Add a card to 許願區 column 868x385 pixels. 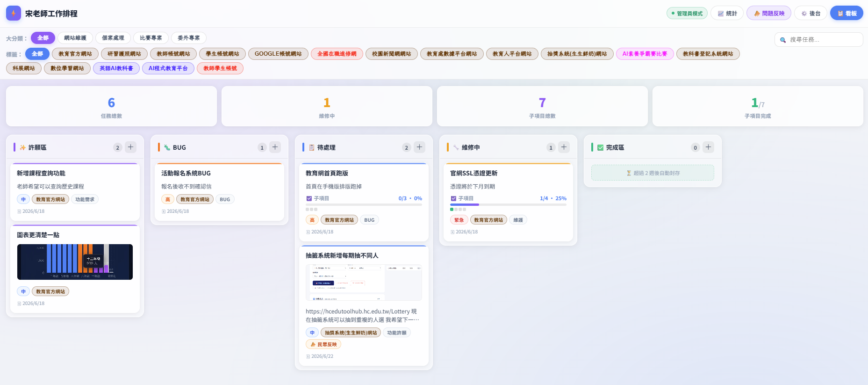click(x=131, y=147)
